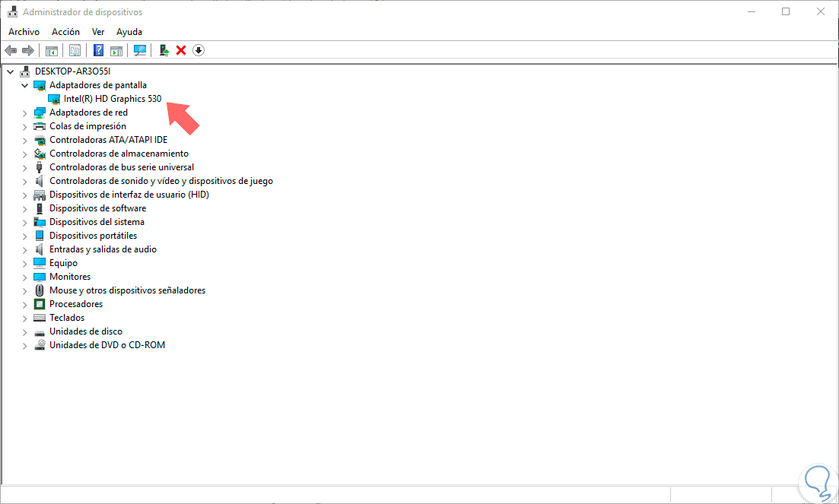The width and height of the screenshot is (839, 504).
Task: Select the Unidades de disco label
Action: (x=86, y=331)
